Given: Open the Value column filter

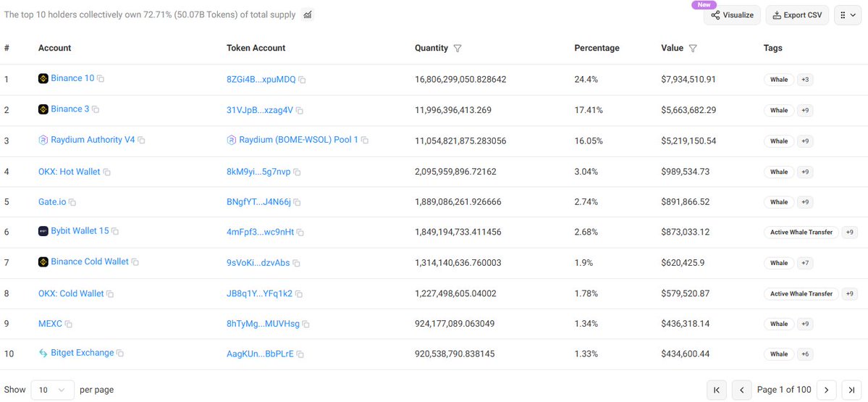Looking at the screenshot, I should pyautogui.click(x=693, y=49).
